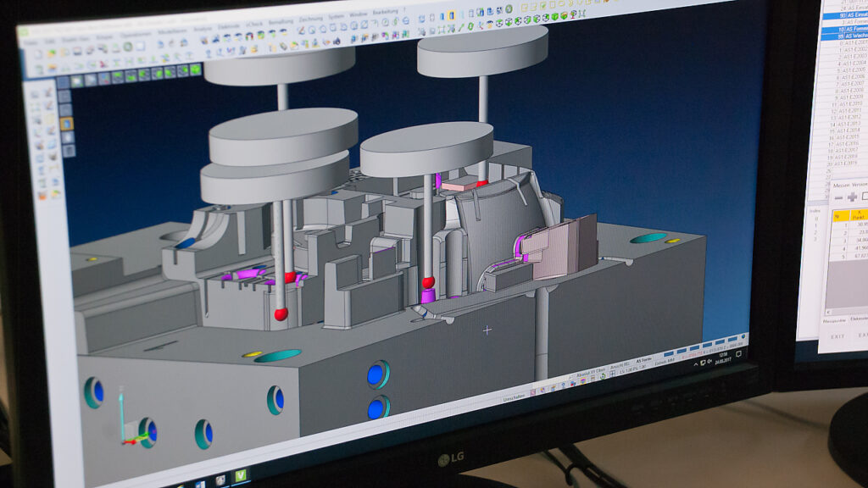Click the Einheit: MM status entry

click(665, 363)
